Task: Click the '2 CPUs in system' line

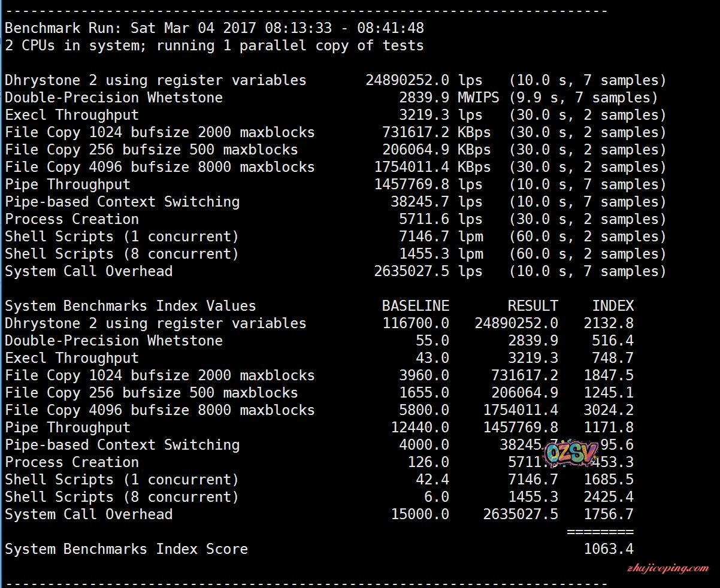Action: (x=214, y=46)
